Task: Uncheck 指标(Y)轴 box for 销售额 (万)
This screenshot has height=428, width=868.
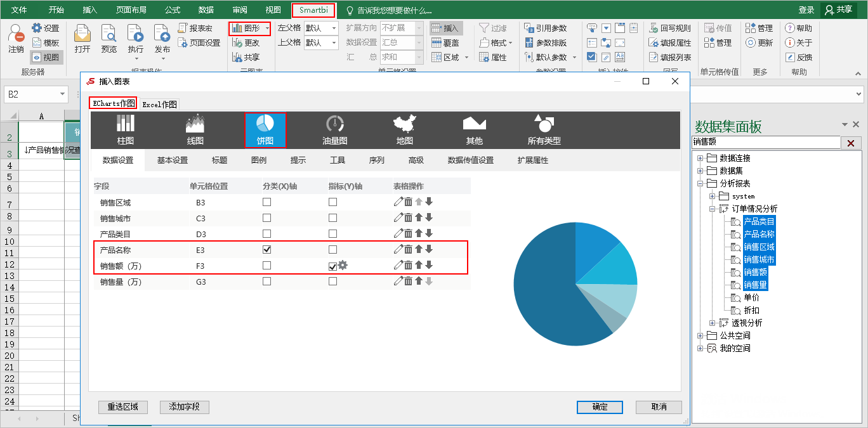Action: [x=332, y=266]
